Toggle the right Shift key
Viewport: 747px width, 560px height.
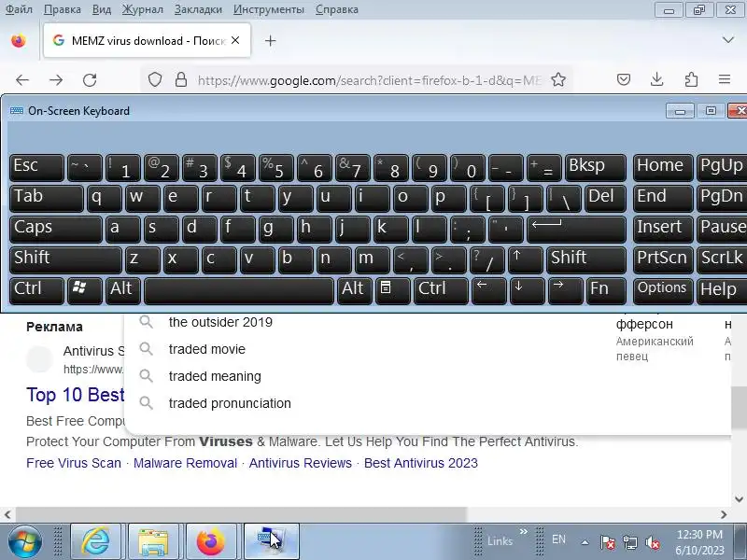coord(586,260)
